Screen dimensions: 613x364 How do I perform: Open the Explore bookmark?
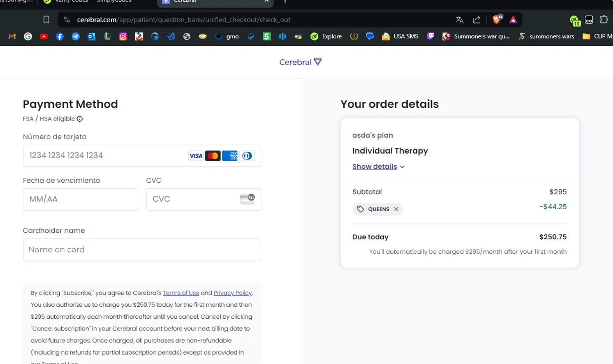[x=326, y=36]
